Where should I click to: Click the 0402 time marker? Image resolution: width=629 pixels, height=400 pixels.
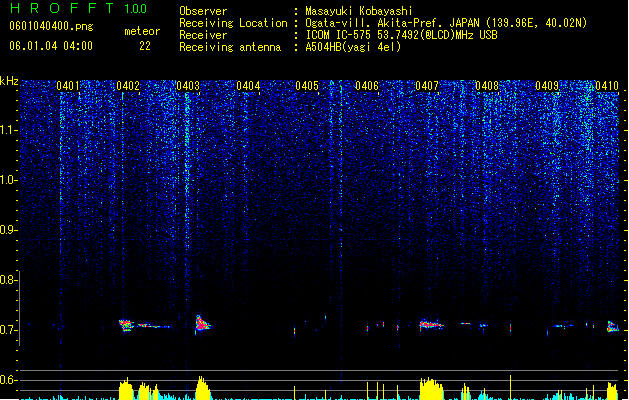[128, 86]
